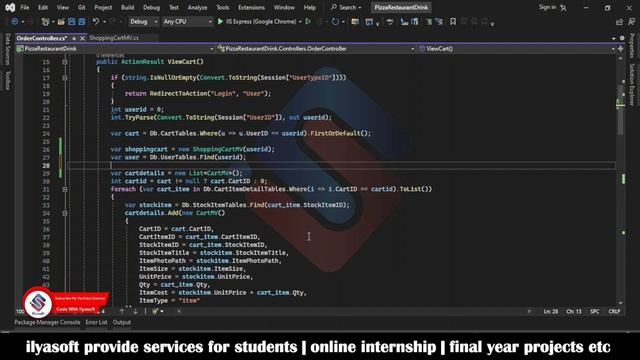Click the uncomment selected lines icon
640x360 pixels.
[439, 22]
